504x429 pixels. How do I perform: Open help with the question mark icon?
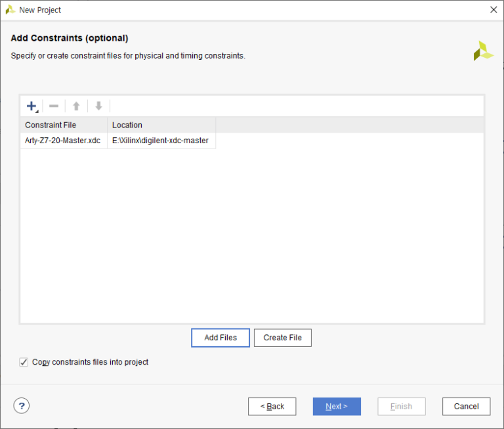click(x=22, y=406)
